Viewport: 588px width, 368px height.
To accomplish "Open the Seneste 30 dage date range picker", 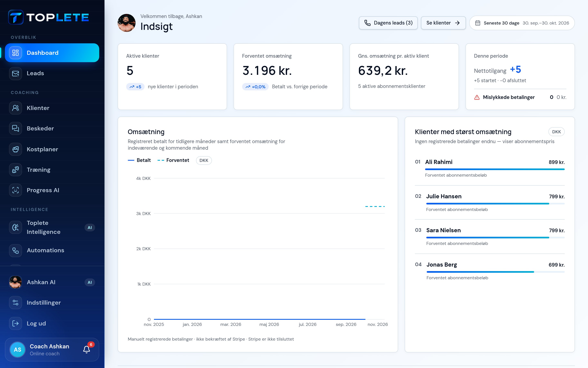I will tap(522, 23).
